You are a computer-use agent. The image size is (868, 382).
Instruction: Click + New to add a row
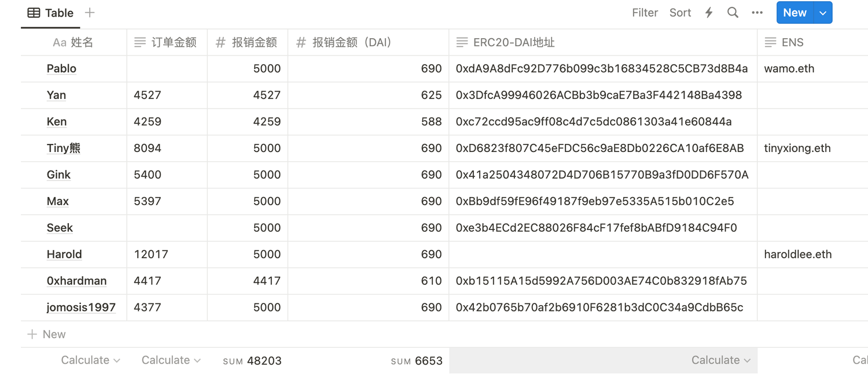[x=46, y=334]
